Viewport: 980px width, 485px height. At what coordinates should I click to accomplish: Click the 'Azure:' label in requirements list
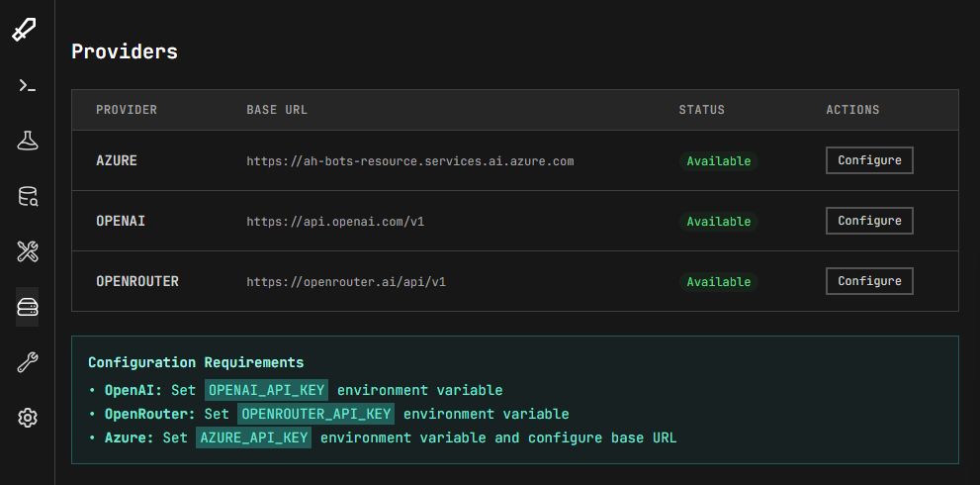click(x=129, y=437)
